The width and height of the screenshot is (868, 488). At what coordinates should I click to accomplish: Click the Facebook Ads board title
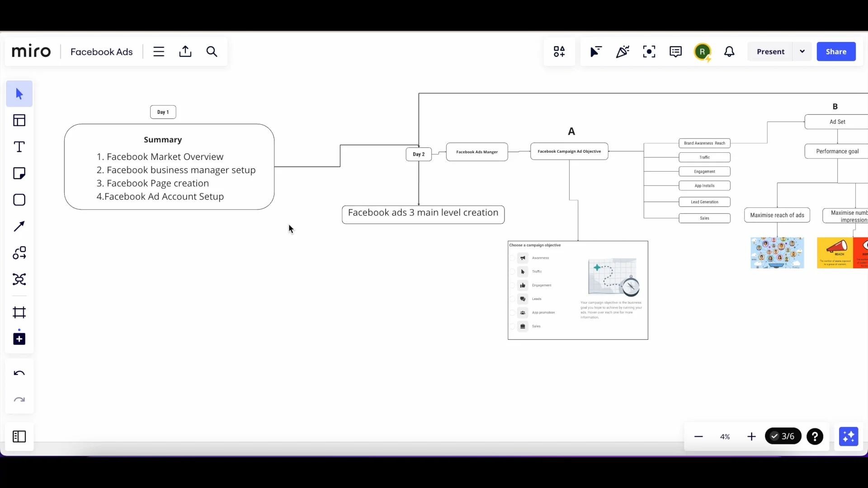(101, 52)
